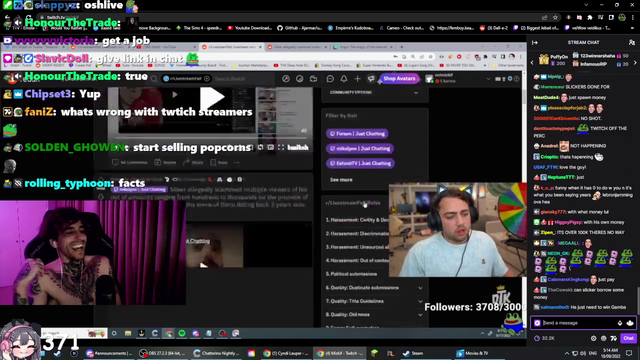Screen dimensions: 640x360
Task: Click Github bookmark in bookmarks bar
Action: (300, 28)
